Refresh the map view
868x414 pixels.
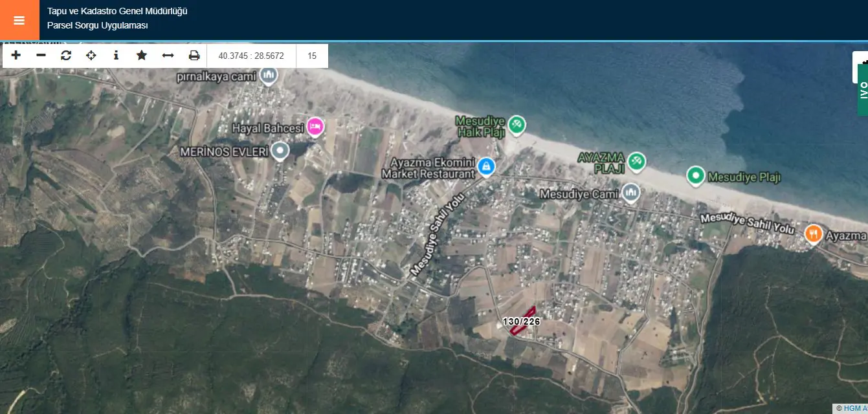pos(66,56)
